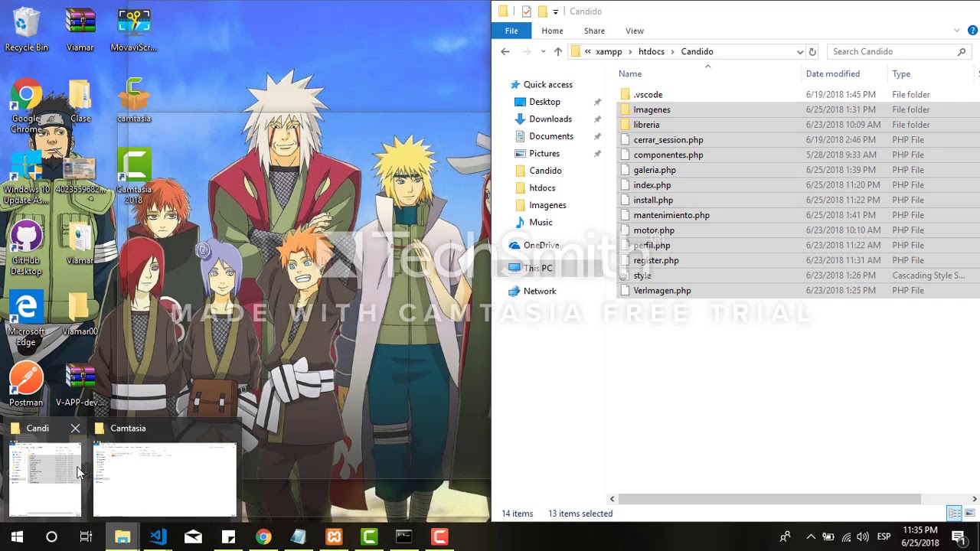Toggle details view layout button

(954, 514)
